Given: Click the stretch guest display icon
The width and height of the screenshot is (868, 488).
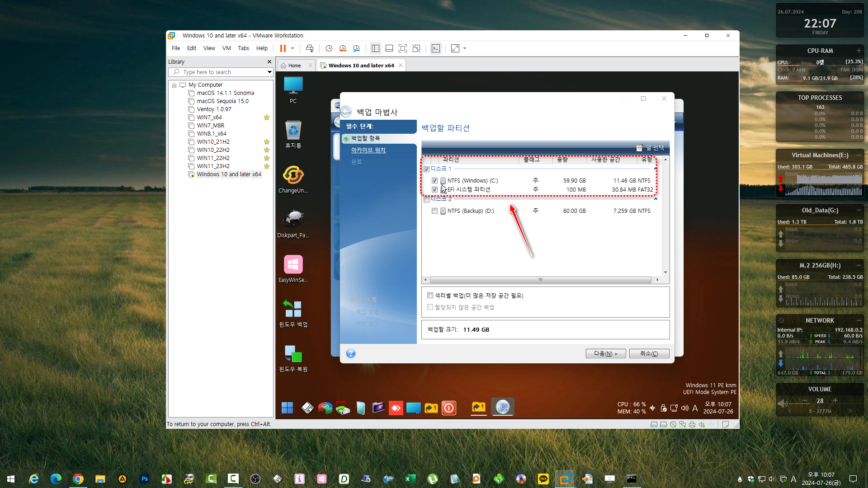Looking at the screenshot, I should tap(455, 48).
